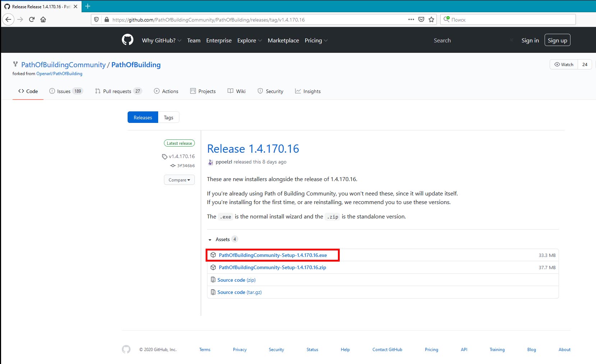Switch to the Pull requests tab
596x364 pixels.
(x=119, y=91)
